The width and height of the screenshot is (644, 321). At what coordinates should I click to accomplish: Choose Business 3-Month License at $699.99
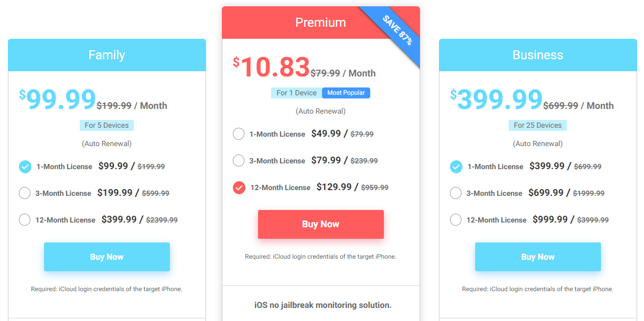point(456,193)
